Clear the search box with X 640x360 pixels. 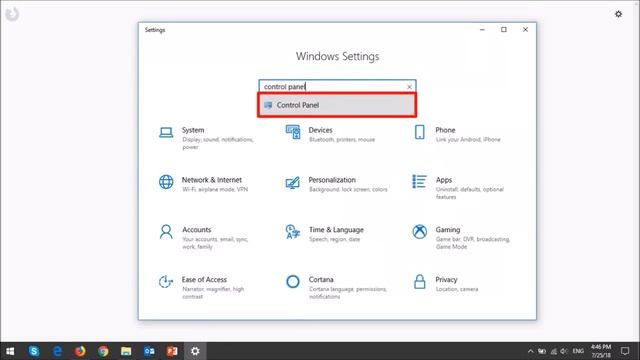point(409,87)
